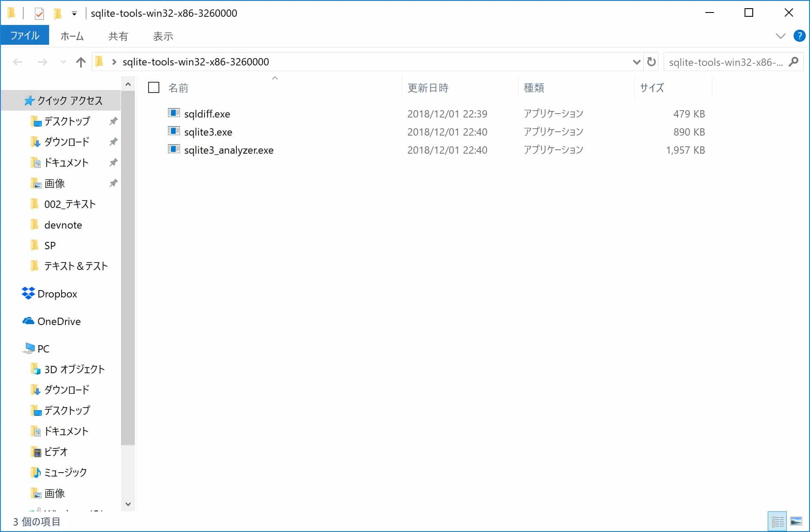Switch to the 共有 ribbon tab
The image size is (810, 532).
pos(118,36)
